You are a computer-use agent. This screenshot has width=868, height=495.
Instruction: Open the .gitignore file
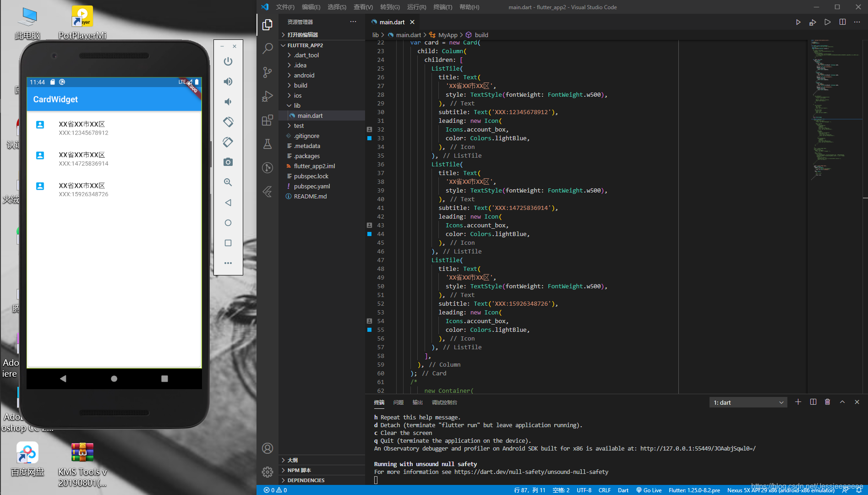[x=322, y=136]
